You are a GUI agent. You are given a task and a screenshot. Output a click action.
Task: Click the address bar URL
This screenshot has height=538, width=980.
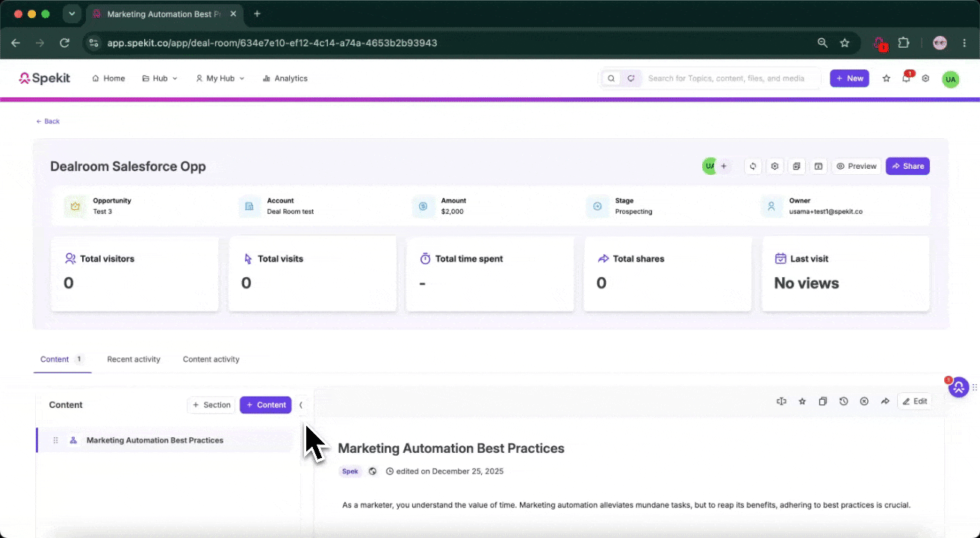(272, 43)
